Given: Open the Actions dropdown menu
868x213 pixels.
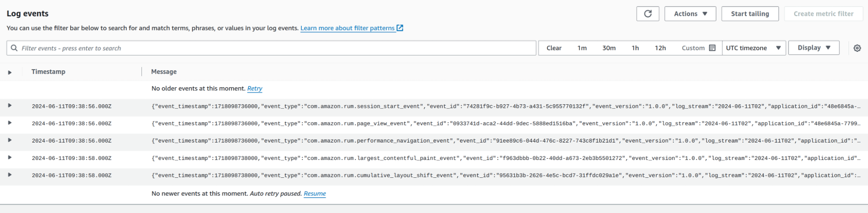Looking at the screenshot, I should 690,14.
